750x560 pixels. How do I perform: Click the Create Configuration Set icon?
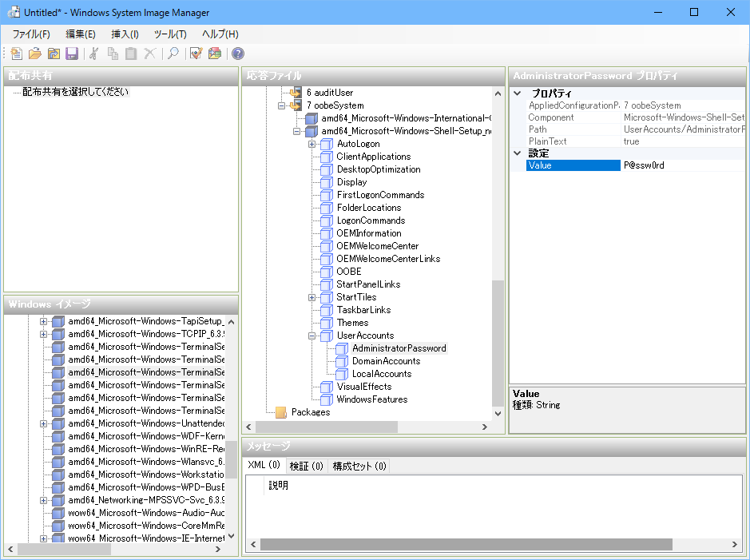(x=215, y=54)
